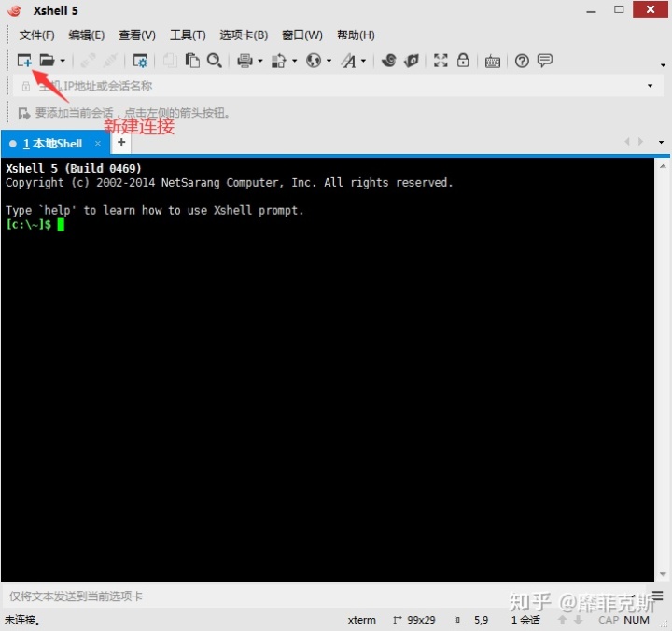Click the Connect link icon
This screenshot has height=631, width=672.
88,61
